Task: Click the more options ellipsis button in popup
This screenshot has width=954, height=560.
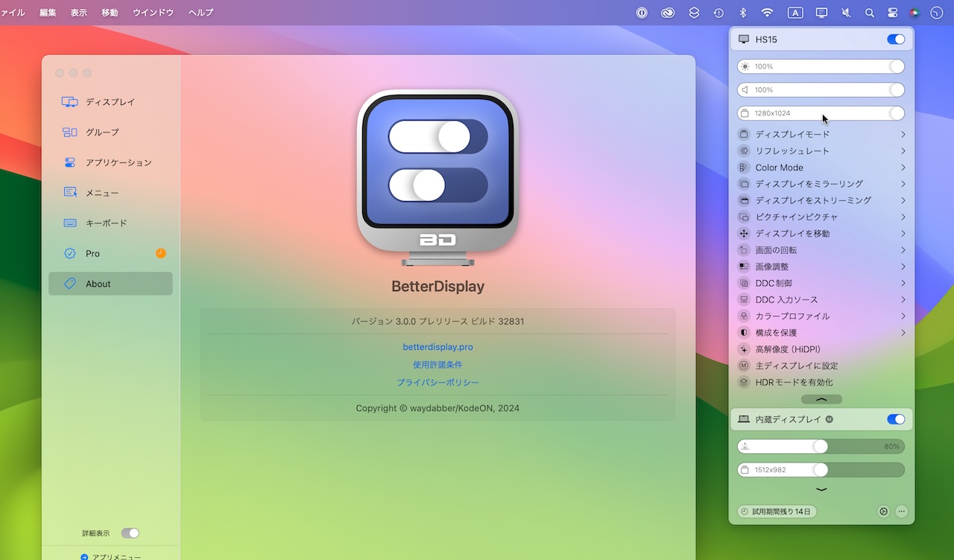Action: tap(901, 512)
